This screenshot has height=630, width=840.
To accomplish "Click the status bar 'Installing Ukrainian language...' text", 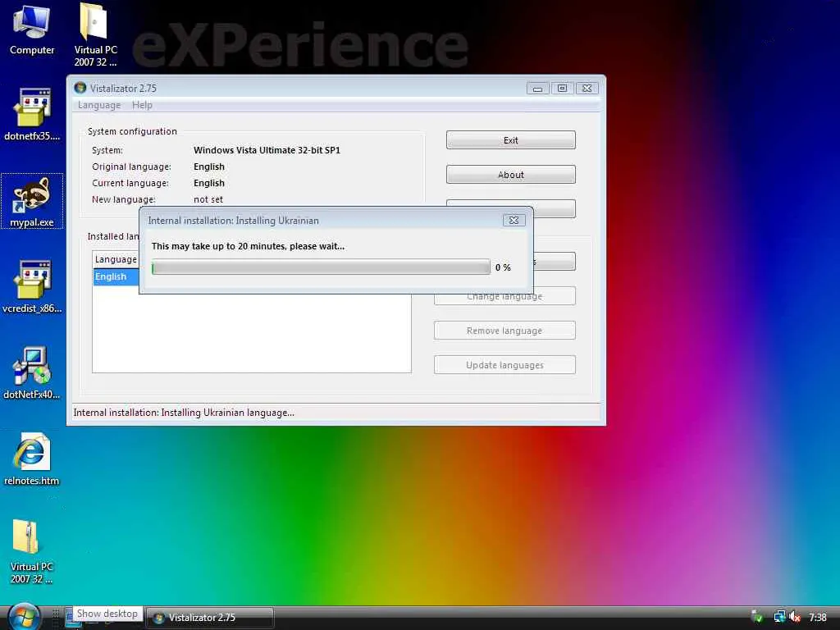I will pos(184,413).
